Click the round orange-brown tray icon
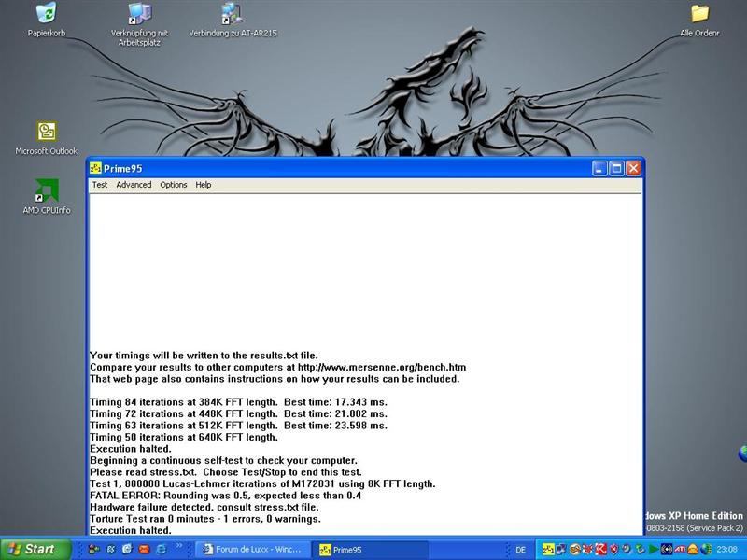 [x=575, y=549]
